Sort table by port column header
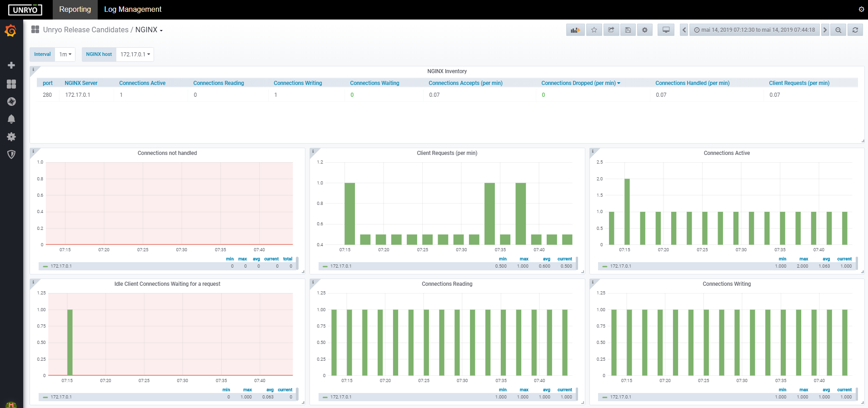This screenshot has height=408, width=868. [48, 83]
